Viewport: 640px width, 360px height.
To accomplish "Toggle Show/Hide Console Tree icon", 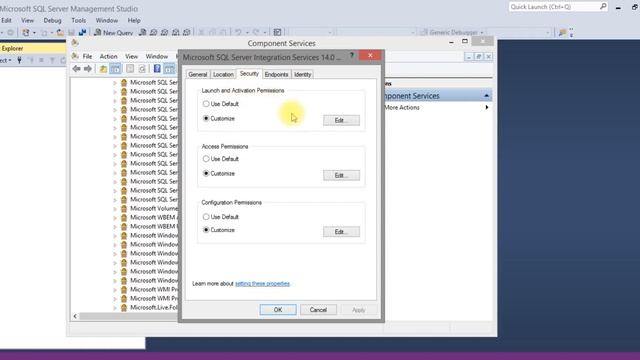I will point(116,69).
